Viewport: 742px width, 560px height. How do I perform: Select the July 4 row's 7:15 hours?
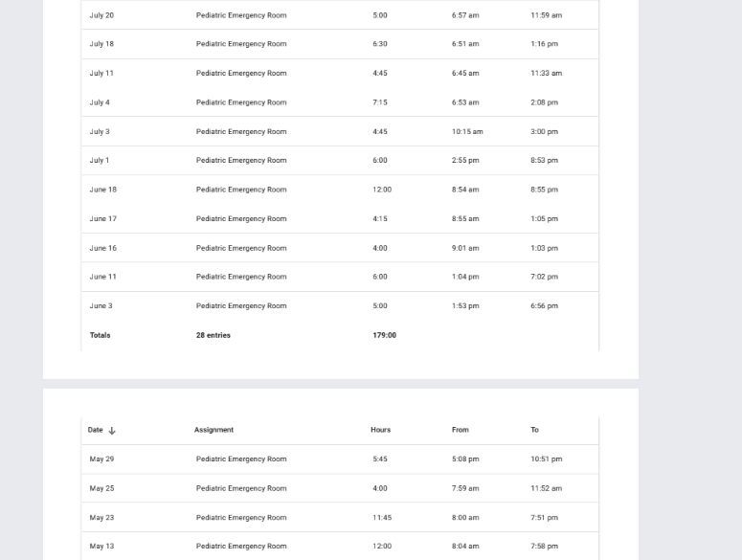pyautogui.click(x=380, y=102)
